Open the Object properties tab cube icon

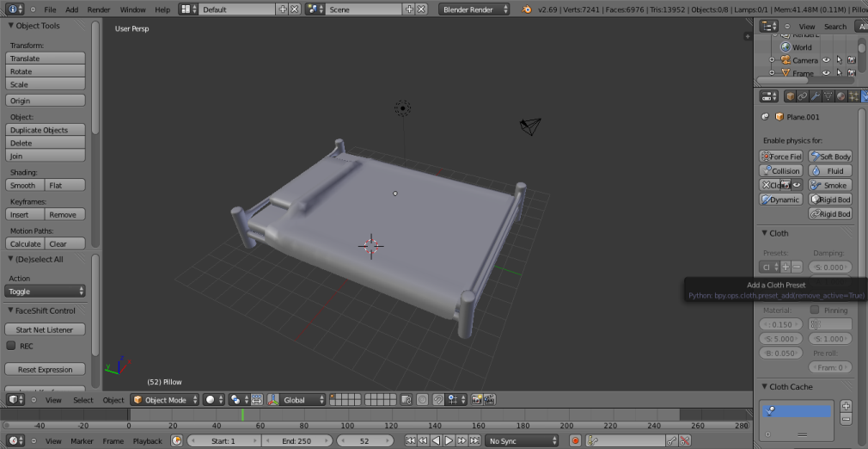point(790,95)
